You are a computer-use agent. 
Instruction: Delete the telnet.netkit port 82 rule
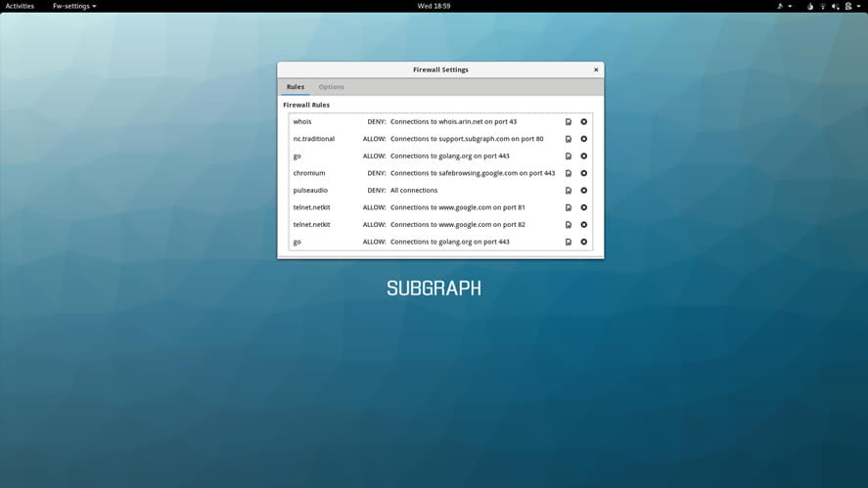(583, 225)
